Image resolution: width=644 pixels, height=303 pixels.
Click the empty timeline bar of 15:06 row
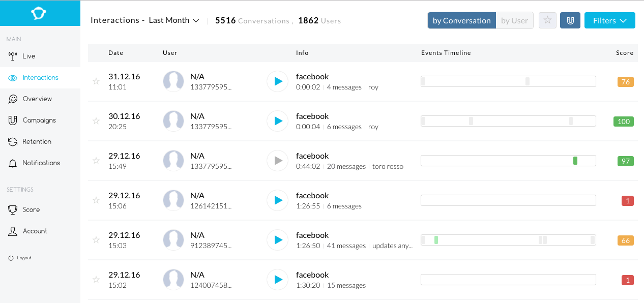point(508,200)
